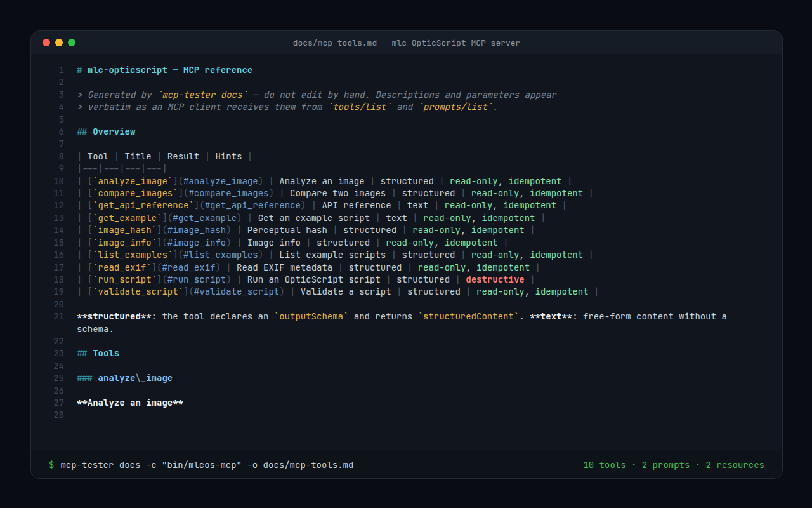Click the "Validate a script" cell
The height and width of the screenshot is (508, 812).
point(346,291)
